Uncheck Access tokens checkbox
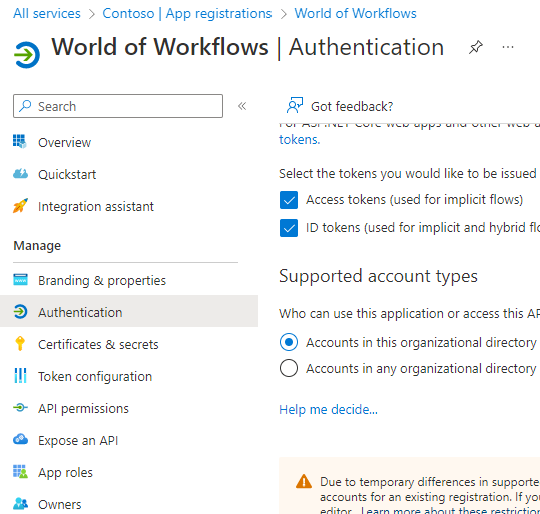The image size is (540, 514). (x=289, y=200)
